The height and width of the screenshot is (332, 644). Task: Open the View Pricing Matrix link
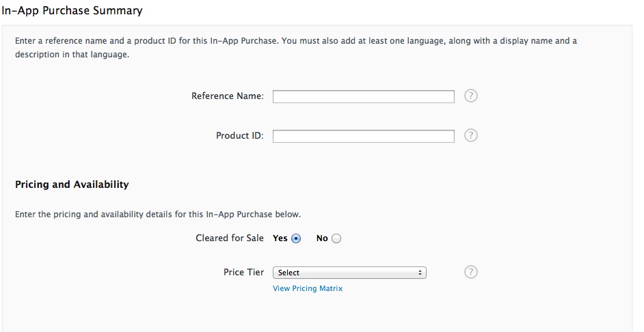click(308, 288)
